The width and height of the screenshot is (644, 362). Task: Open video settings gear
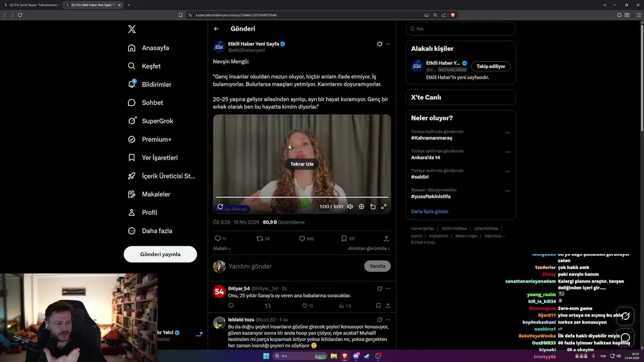click(x=361, y=207)
